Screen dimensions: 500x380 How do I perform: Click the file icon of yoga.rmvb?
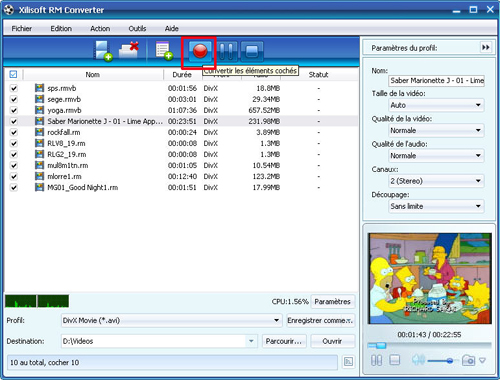39,110
